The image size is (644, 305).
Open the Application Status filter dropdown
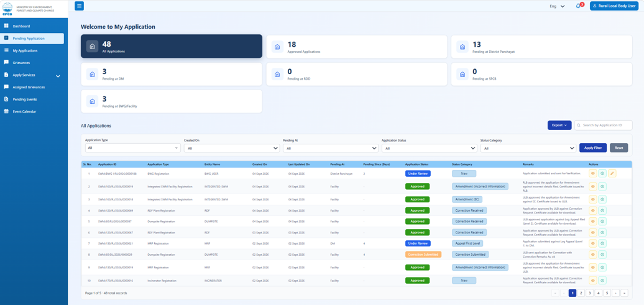(429, 148)
